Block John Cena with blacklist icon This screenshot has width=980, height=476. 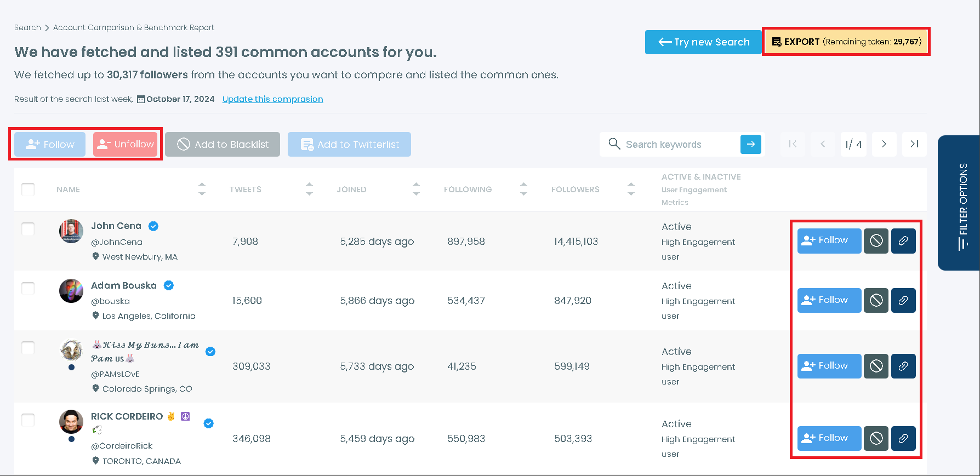pyautogui.click(x=876, y=241)
